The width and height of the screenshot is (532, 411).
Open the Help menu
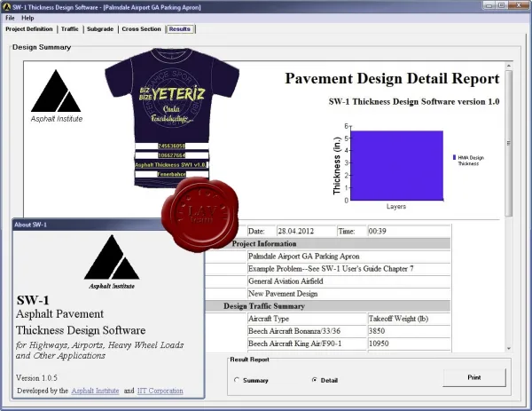click(27, 18)
